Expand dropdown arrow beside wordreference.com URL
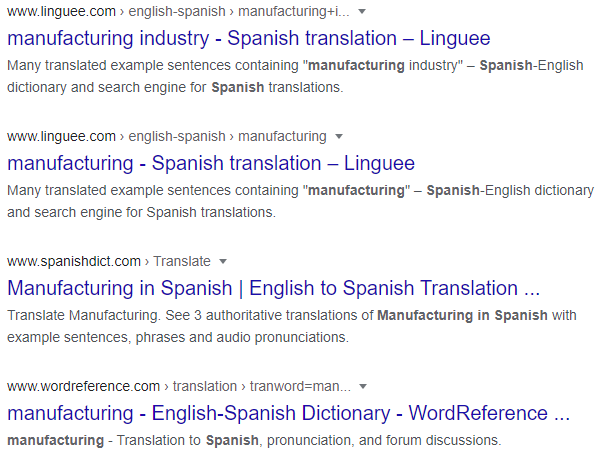Image resolution: width=603 pixels, height=455 pixels. click(363, 386)
